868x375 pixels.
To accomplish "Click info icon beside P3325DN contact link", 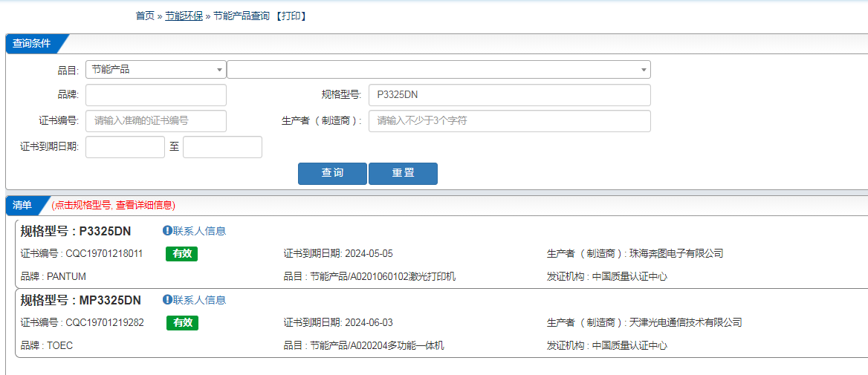I will click(x=167, y=231).
